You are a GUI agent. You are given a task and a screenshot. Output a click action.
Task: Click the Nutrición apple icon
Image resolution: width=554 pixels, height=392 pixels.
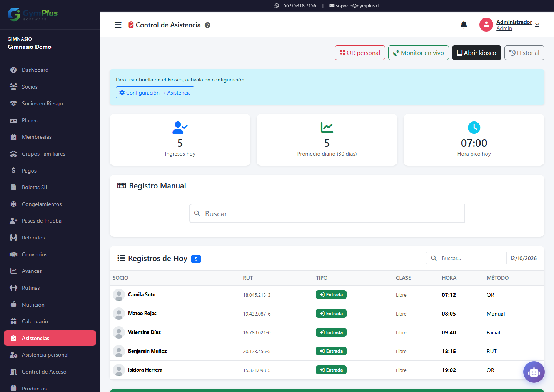13,304
